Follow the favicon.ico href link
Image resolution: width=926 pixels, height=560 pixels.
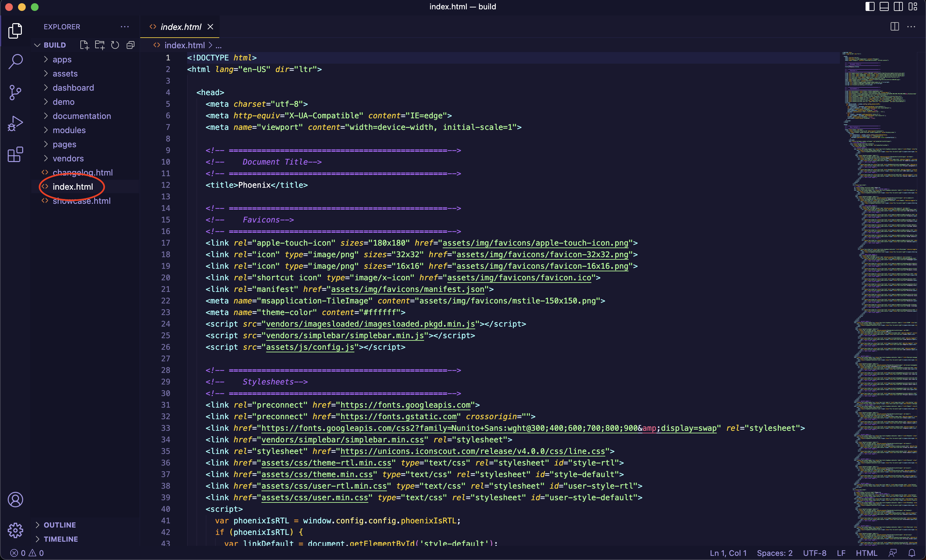[x=519, y=278]
